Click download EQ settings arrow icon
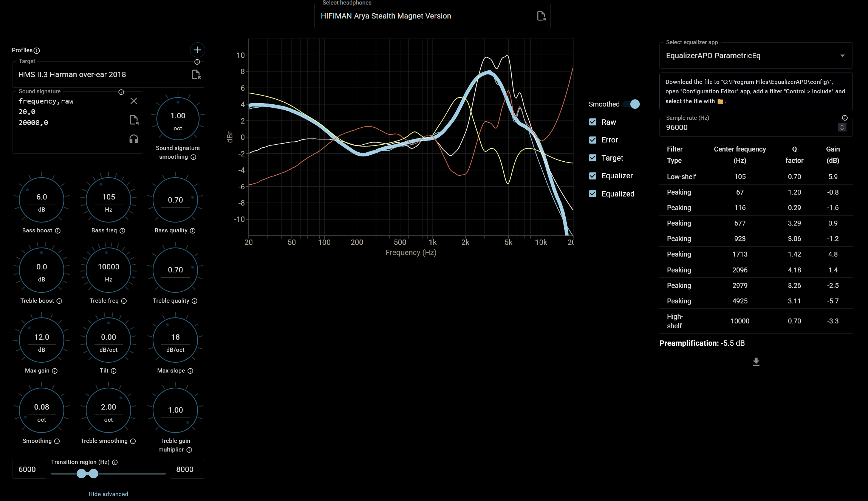Viewport: 868px width, 501px height. (756, 362)
